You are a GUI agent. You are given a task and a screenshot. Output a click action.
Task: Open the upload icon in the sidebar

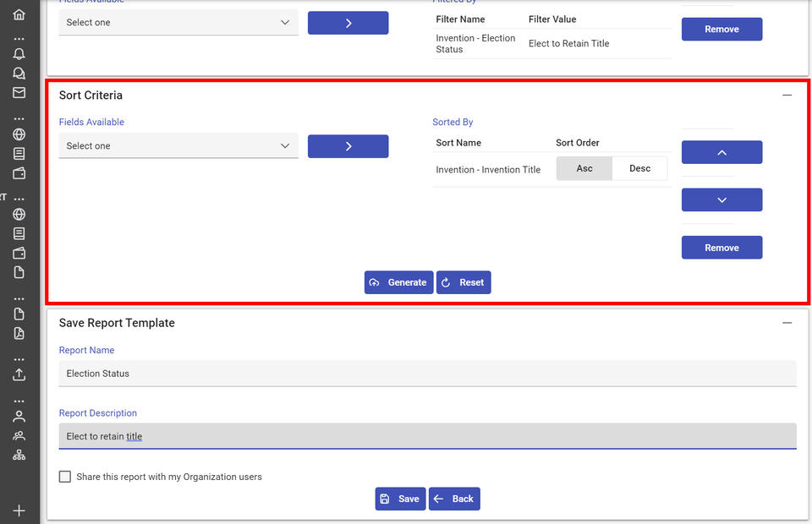20,374
